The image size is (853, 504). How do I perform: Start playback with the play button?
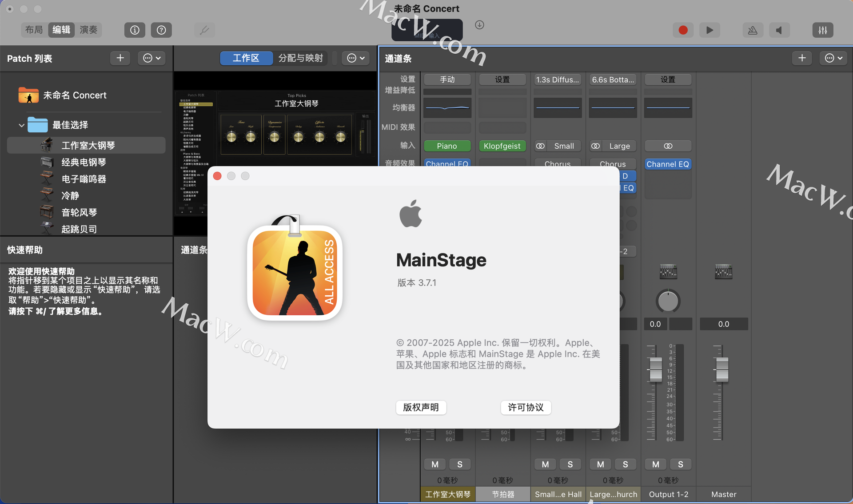(710, 30)
